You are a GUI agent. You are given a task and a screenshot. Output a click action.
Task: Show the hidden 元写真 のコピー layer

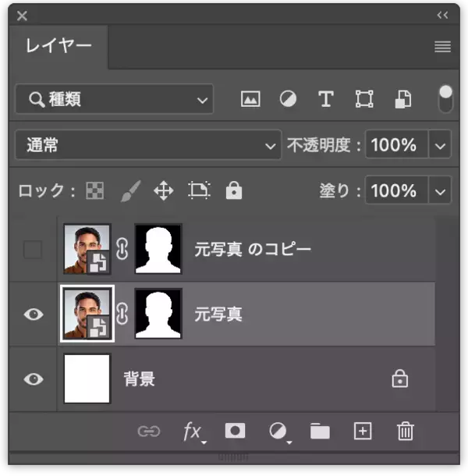click(33, 250)
